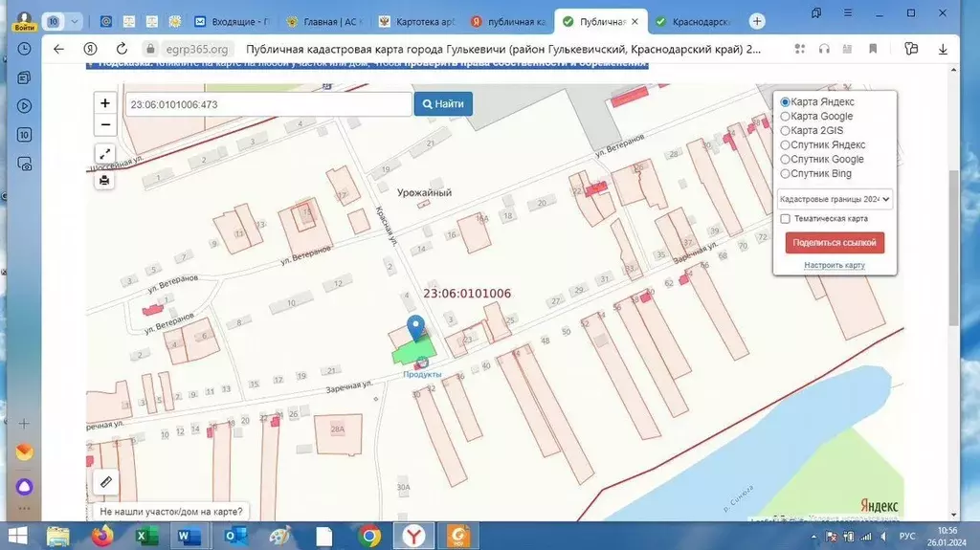The width and height of the screenshot is (980, 550).
Task: Switch to Картотека арб tab
Action: 417,21
